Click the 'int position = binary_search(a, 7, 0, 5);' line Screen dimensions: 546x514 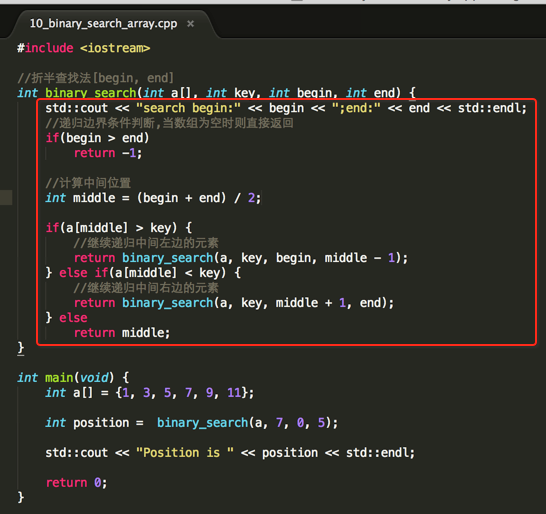click(192, 423)
